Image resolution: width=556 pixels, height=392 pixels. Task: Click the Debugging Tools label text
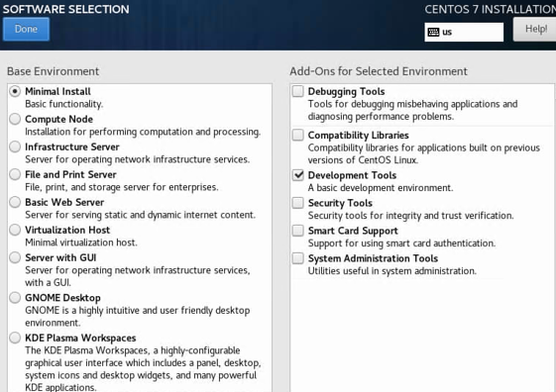[346, 92]
